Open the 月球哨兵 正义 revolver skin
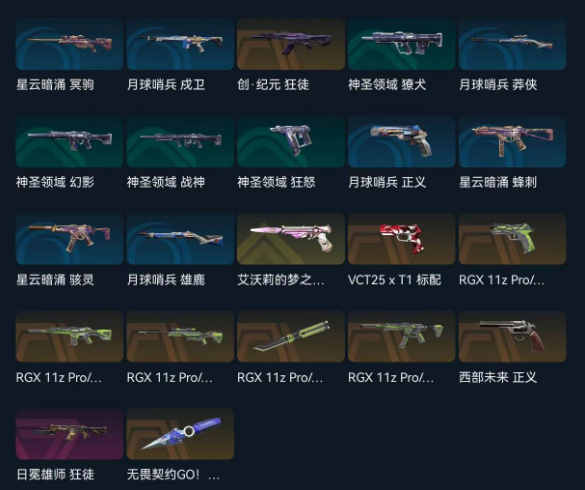Image resolution: width=585 pixels, height=490 pixels. click(401, 141)
